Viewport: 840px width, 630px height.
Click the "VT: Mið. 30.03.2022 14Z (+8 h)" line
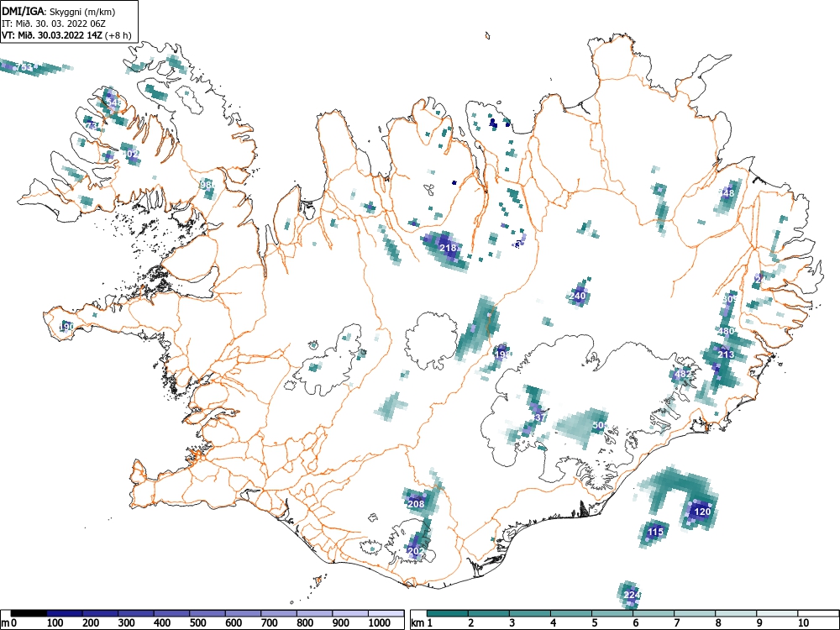[x=66, y=35]
